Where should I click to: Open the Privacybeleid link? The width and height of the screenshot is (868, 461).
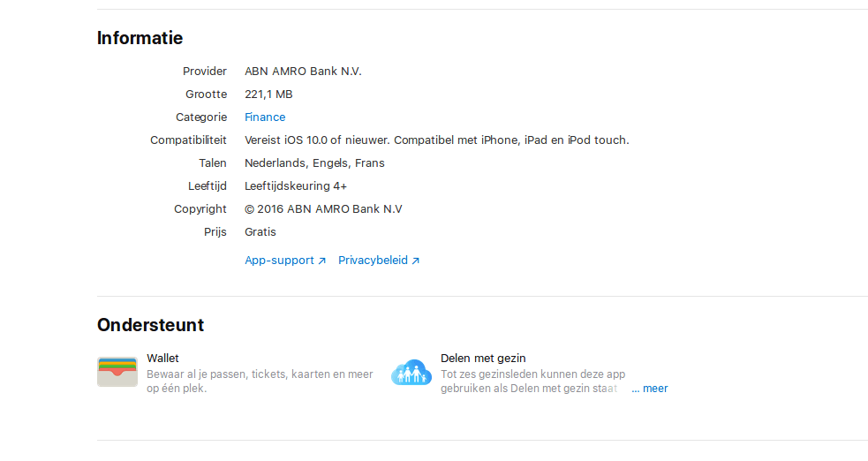pos(379,261)
